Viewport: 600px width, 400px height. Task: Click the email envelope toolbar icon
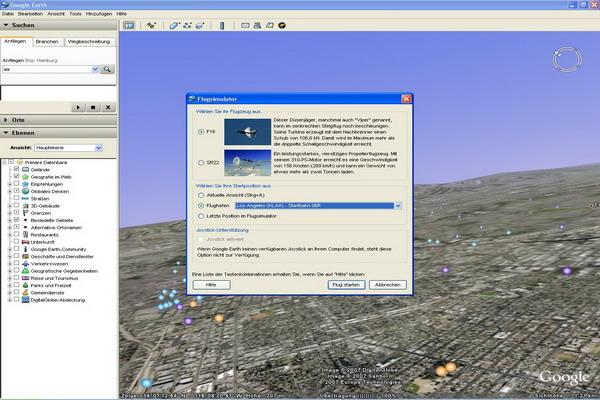click(x=245, y=26)
